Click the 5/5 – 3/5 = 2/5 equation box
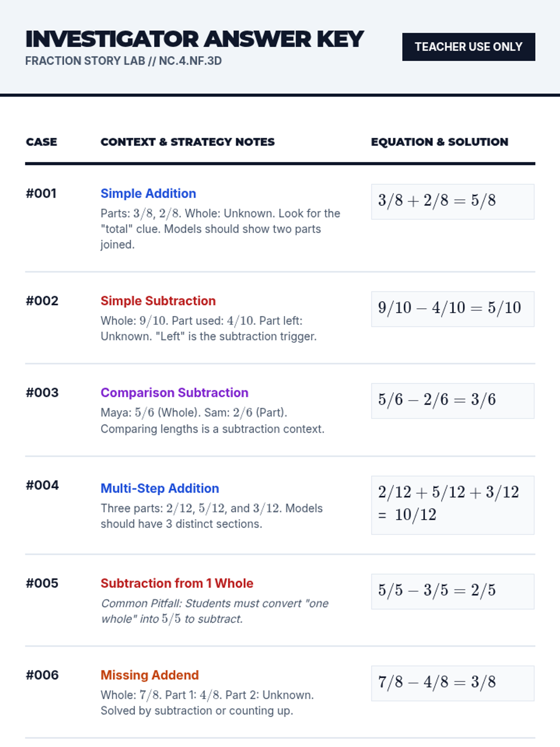 452,591
